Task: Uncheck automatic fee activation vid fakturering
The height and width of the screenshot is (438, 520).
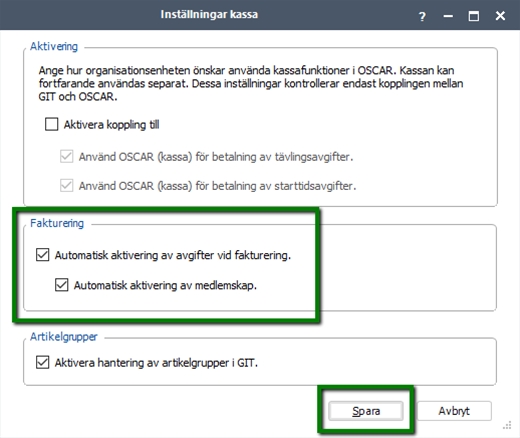Action: pyautogui.click(x=43, y=255)
